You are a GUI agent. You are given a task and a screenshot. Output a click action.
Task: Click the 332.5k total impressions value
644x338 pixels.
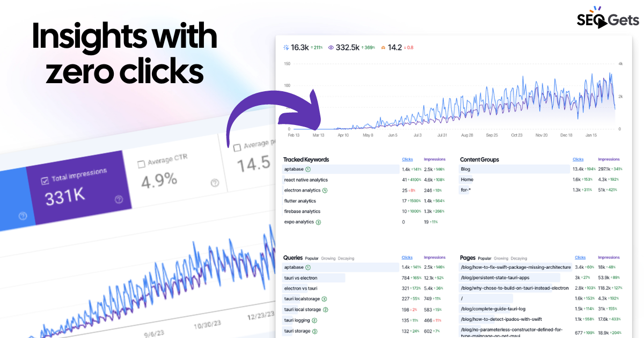pos(348,48)
